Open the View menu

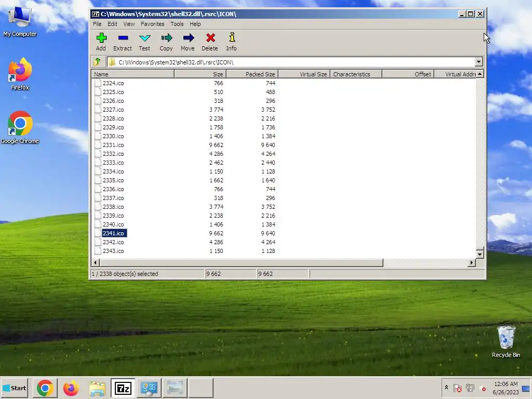pyautogui.click(x=129, y=24)
